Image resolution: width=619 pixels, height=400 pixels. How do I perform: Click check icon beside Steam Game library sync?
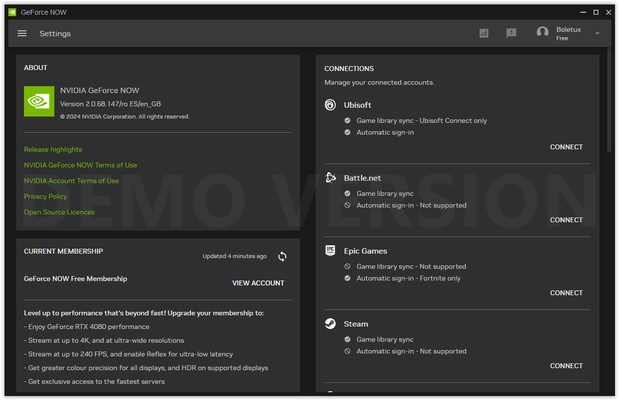(x=347, y=340)
